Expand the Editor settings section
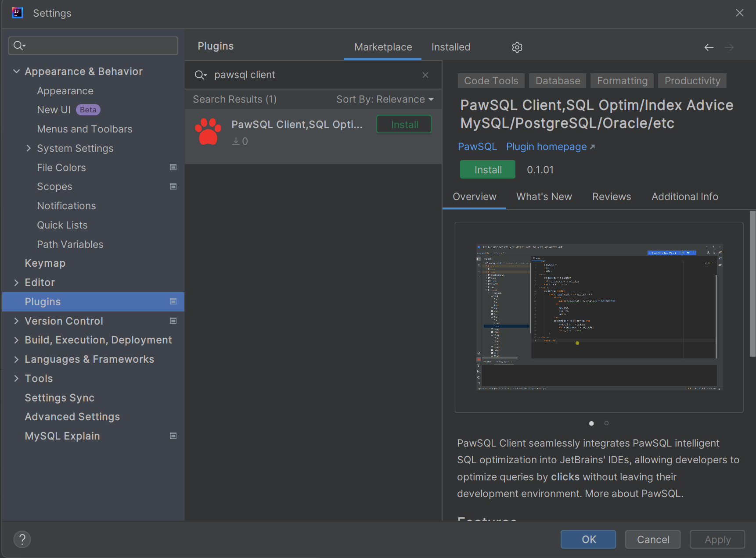The height and width of the screenshot is (558, 756). (16, 283)
